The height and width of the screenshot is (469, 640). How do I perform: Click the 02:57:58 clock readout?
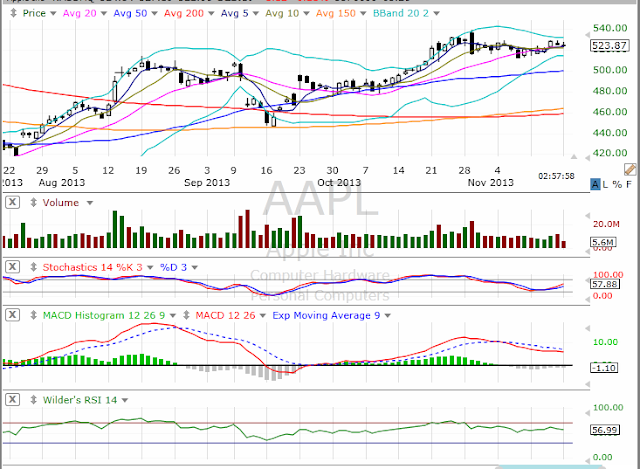click(x=556, y=176)
